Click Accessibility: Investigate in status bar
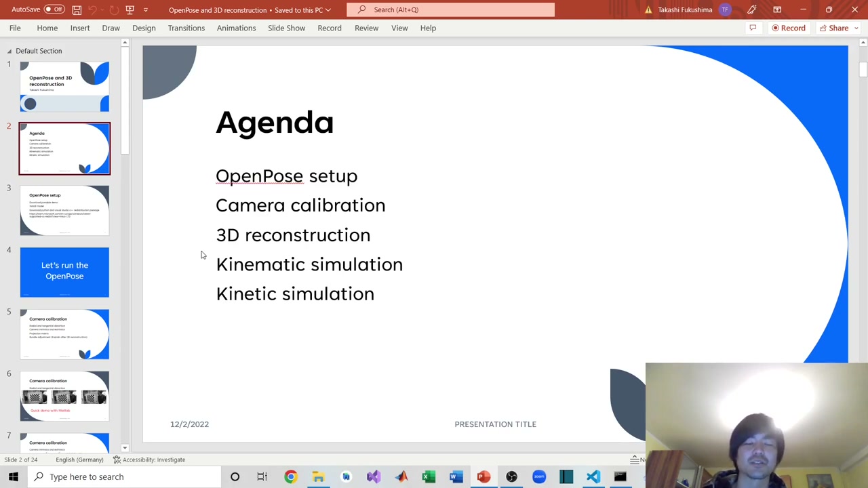 [x=149, y=460]
